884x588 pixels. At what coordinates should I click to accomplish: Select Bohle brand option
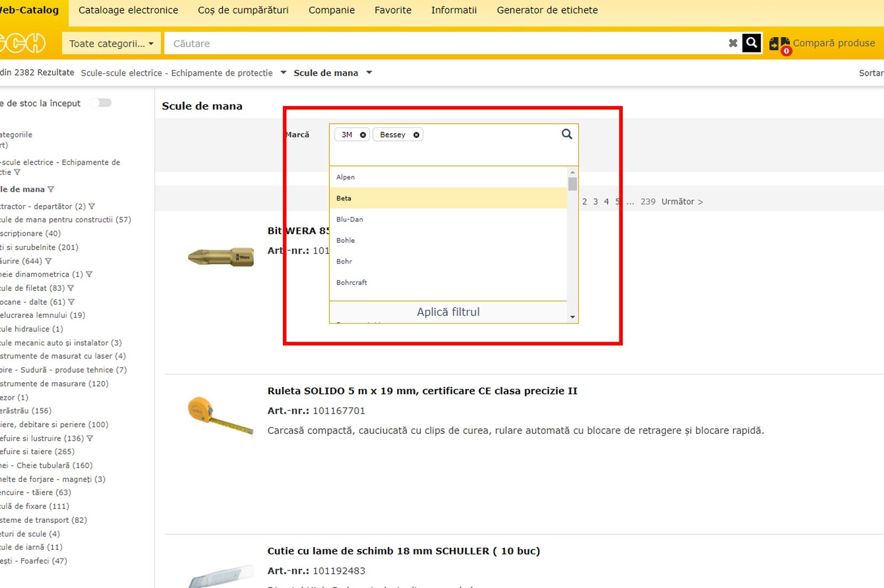pos(449,240)
